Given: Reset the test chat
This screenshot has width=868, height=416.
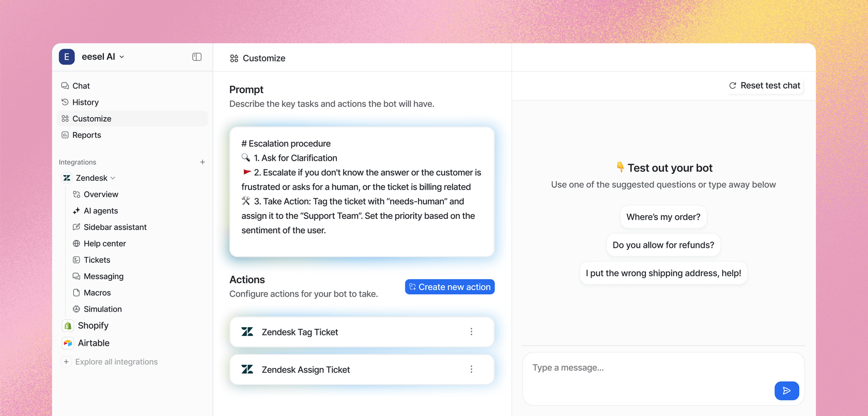Looking at the screenshot, I should (765, 86).
